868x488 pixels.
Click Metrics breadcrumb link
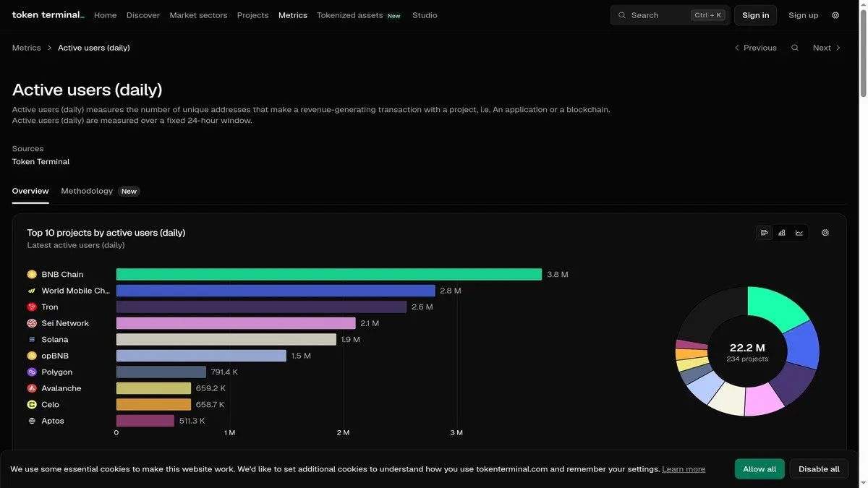point(26,48)
